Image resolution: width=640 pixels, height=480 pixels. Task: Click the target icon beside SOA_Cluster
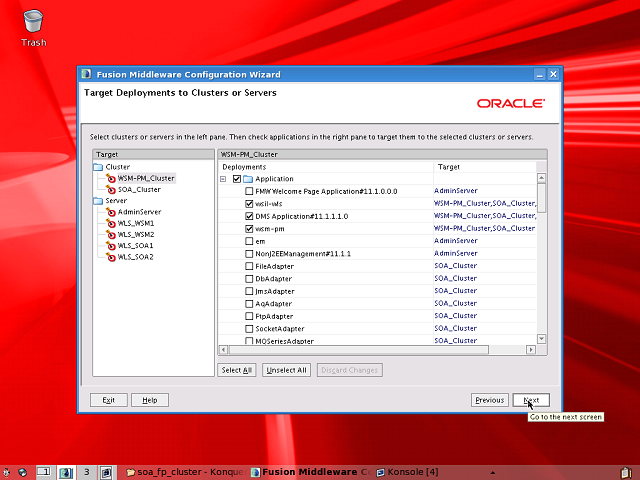(111, 190)
